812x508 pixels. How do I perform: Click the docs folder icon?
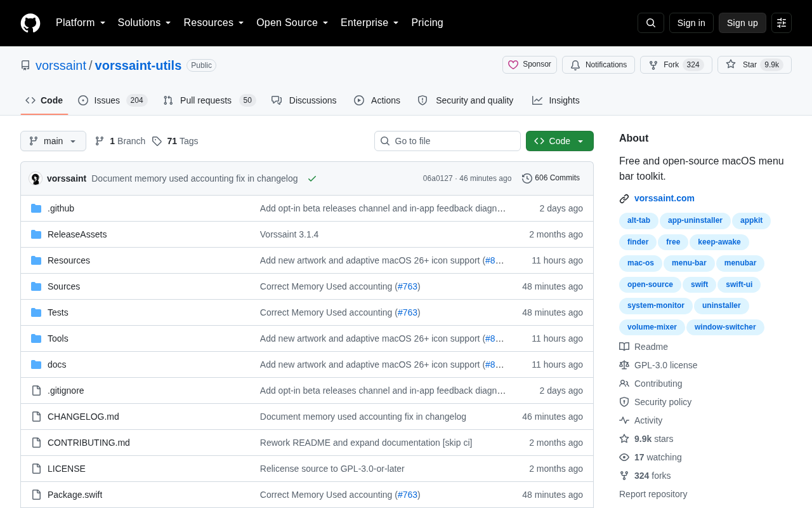coord(36,364)
